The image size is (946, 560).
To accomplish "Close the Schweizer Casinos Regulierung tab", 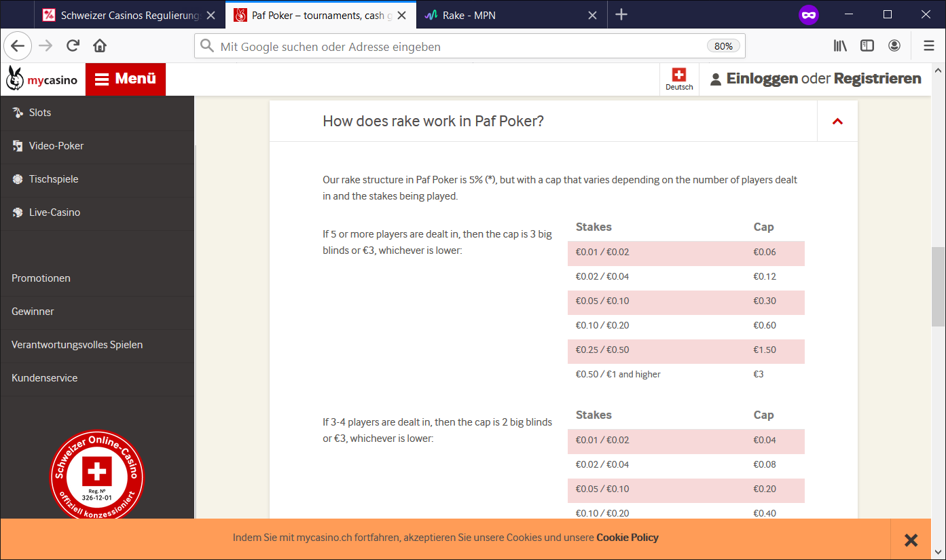I will [x=211, y=15].
